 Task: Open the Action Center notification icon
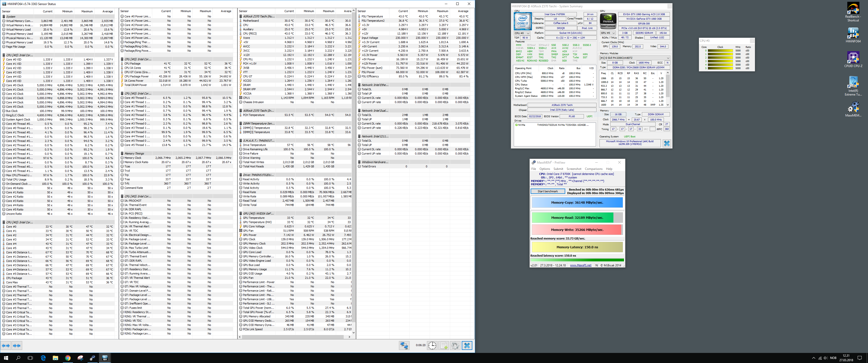pos(860,358)
